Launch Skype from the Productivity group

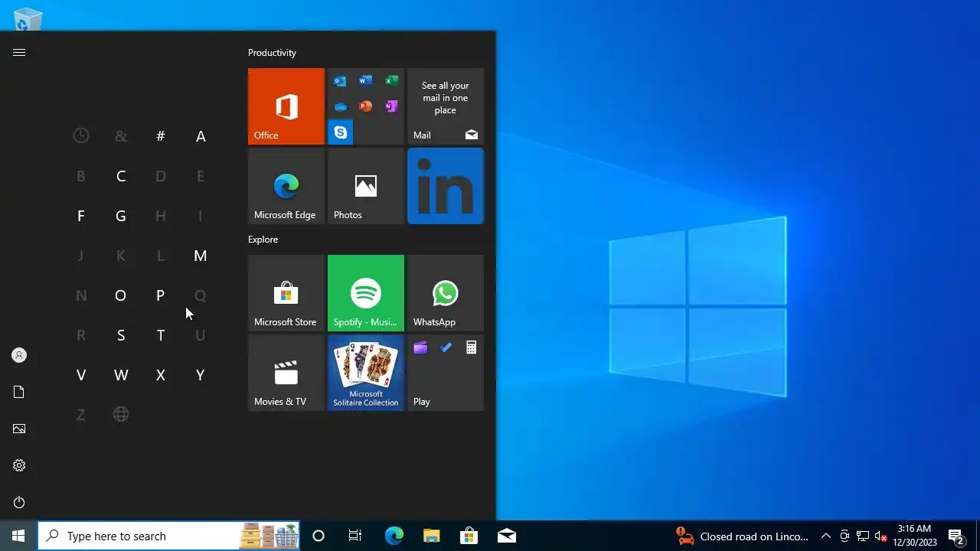pyautogui.click(x=340, y=132)
